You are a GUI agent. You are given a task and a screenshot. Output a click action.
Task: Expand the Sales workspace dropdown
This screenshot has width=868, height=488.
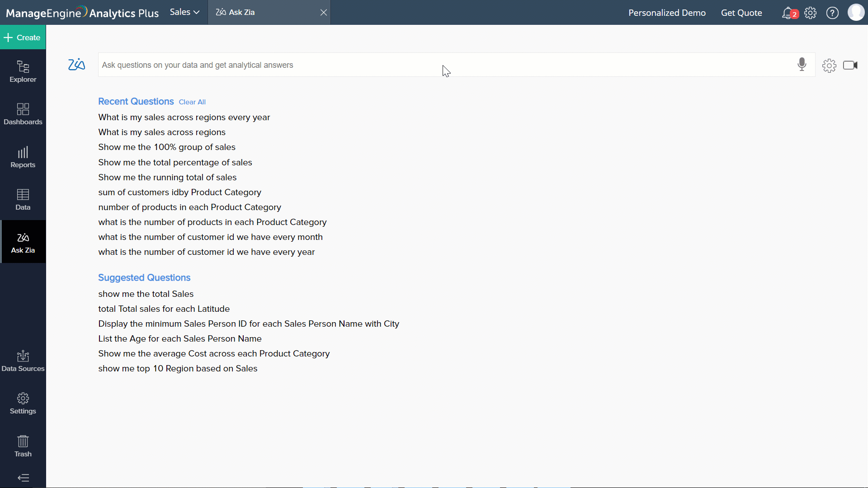click(184, 12)
